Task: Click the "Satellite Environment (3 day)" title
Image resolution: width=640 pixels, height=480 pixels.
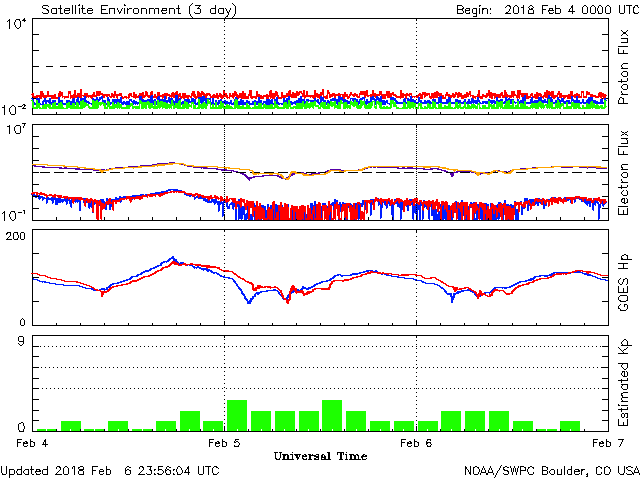Action: point(139,10)
